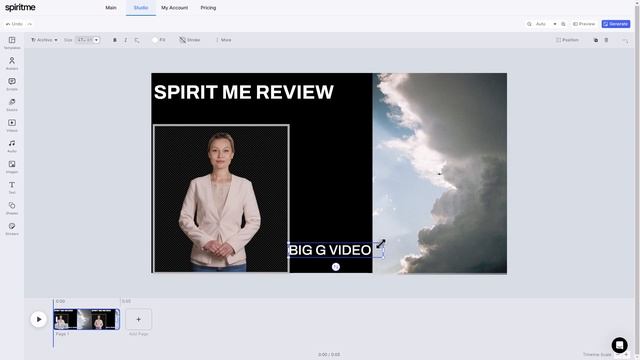Duplicate the selected element using copy icon

point(596,40)
